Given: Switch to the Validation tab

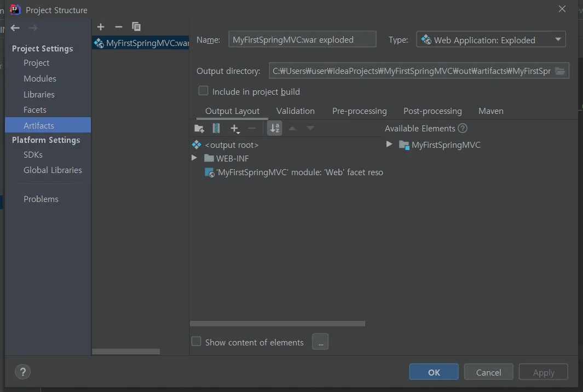Looking at the screenshot, I should coord(295,111).
